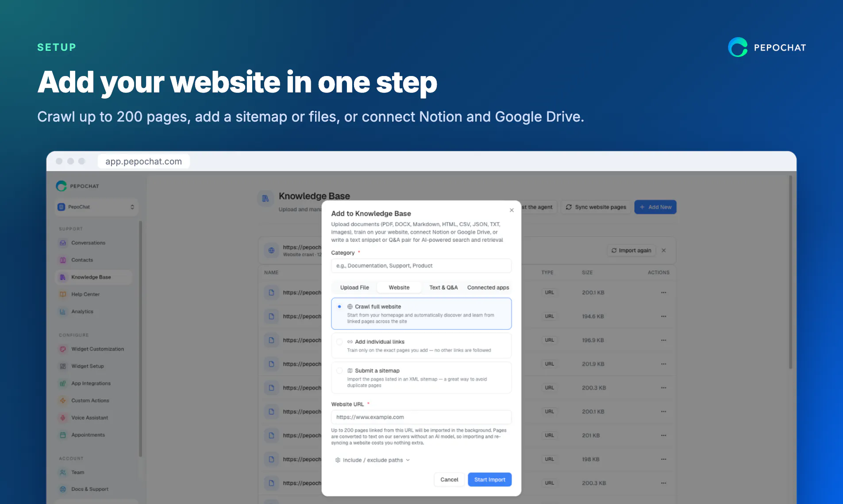The image size is (843, 504).
Task: Open row actions menu for 198 KB entry
Action: pos(663,459)
